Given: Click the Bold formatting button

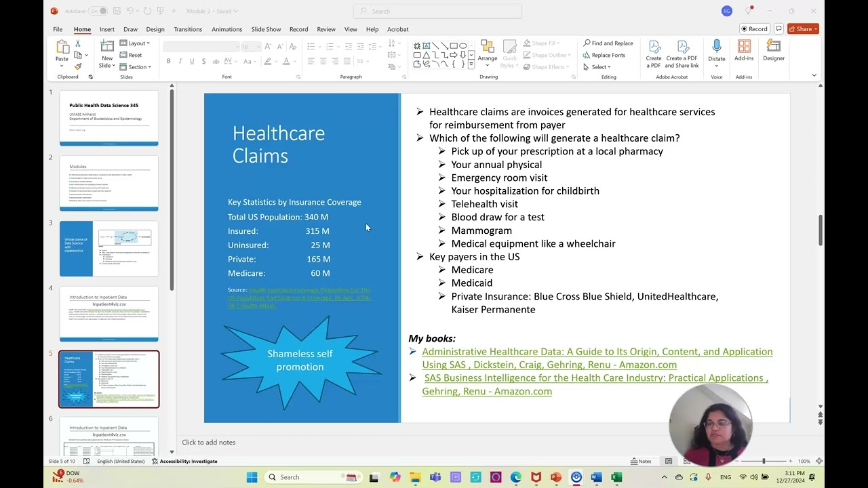Looking at the screenshot, I should [168, 61].
